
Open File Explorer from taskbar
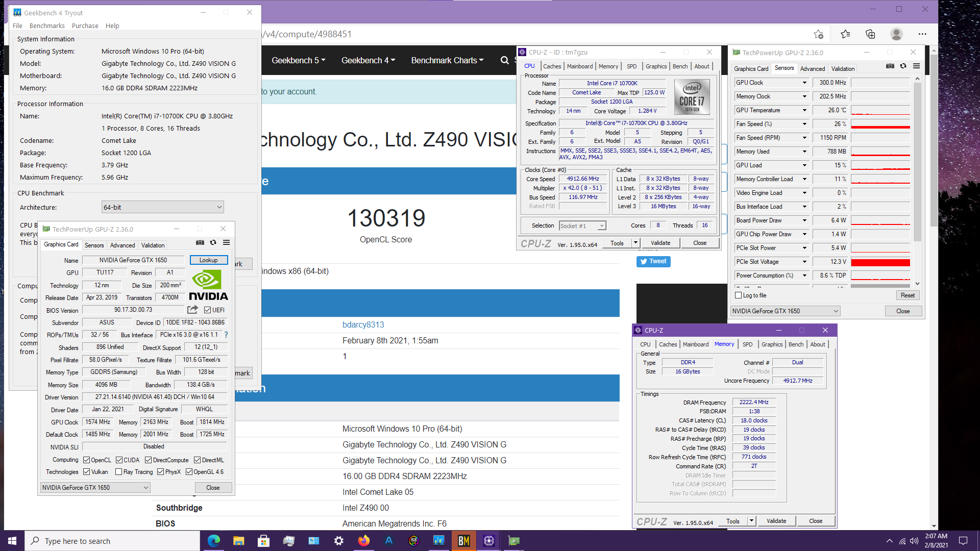coord(239,541)
